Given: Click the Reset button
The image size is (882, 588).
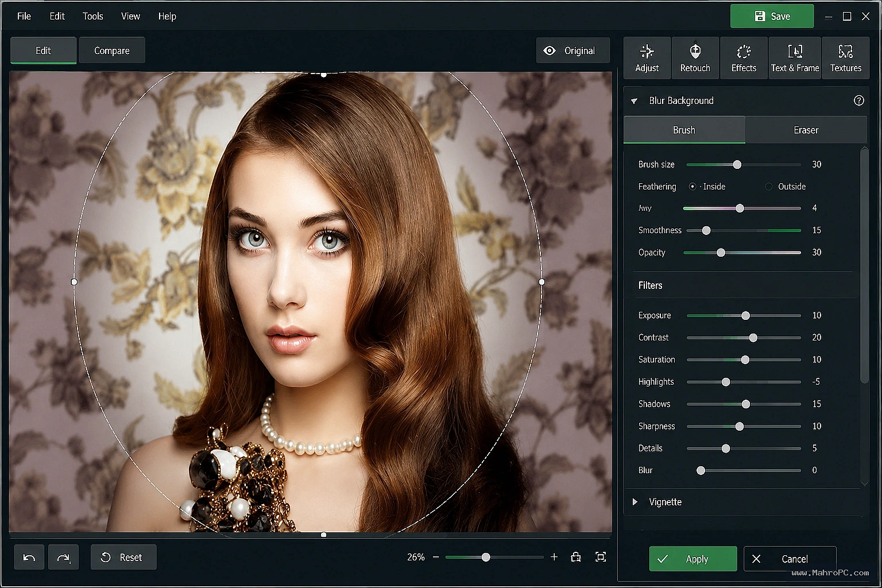Looking at the screenshot, I should click(x=123, y=557).
